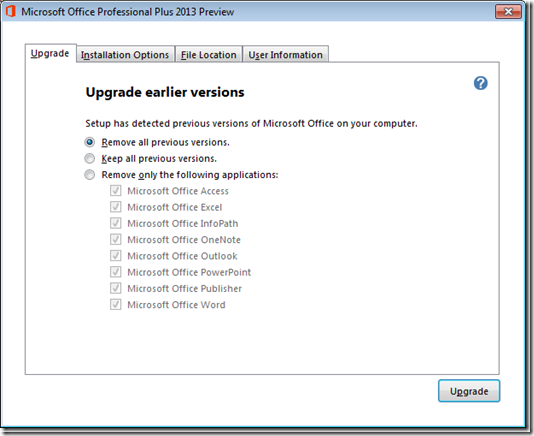
Task: Click the Upgrade button
Action: click(469, 391)
